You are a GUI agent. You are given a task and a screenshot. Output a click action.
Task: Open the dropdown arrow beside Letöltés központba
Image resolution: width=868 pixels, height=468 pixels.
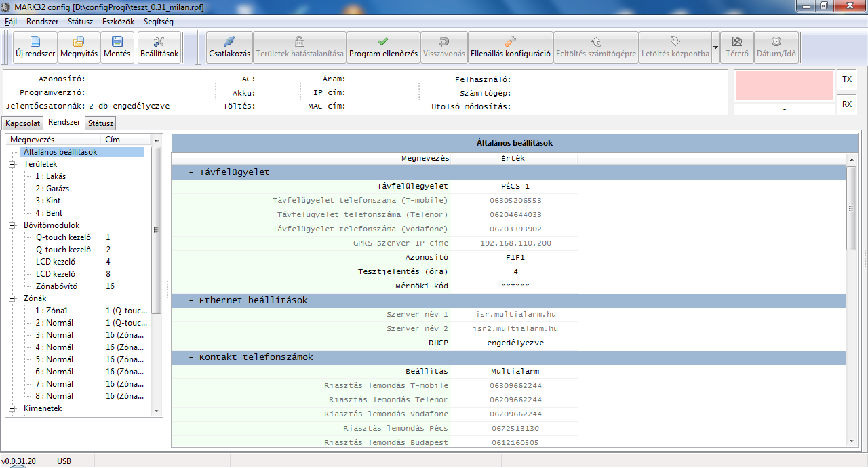[715, 47]
